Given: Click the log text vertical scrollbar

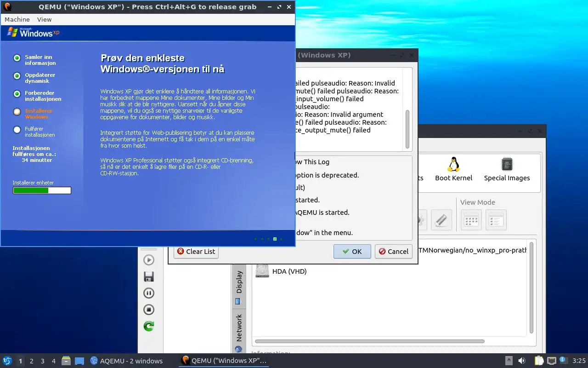Looking at the screenshot, I should (x=407, y=129).
